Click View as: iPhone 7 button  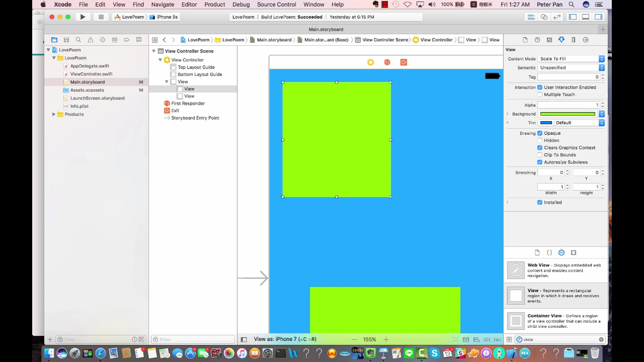pyautogui.click(x=285, y=339)
